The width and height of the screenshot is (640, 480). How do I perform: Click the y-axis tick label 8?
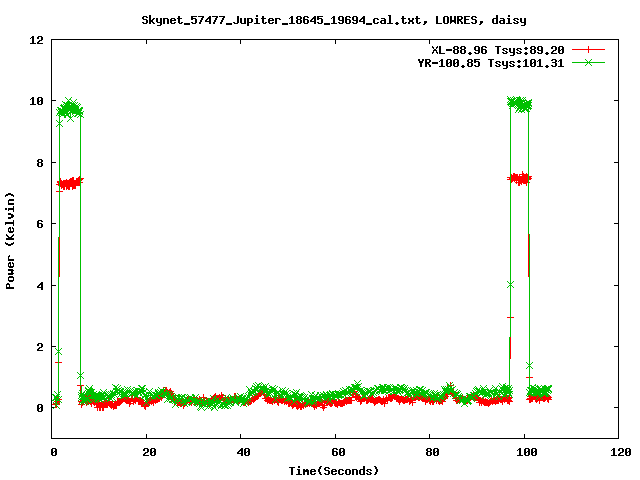[x=40, y=163]
